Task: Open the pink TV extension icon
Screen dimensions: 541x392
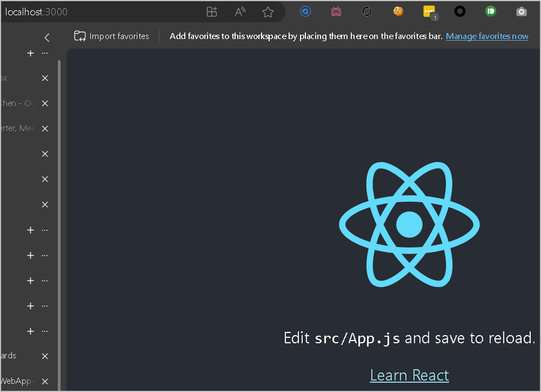Action: point(336,12)
